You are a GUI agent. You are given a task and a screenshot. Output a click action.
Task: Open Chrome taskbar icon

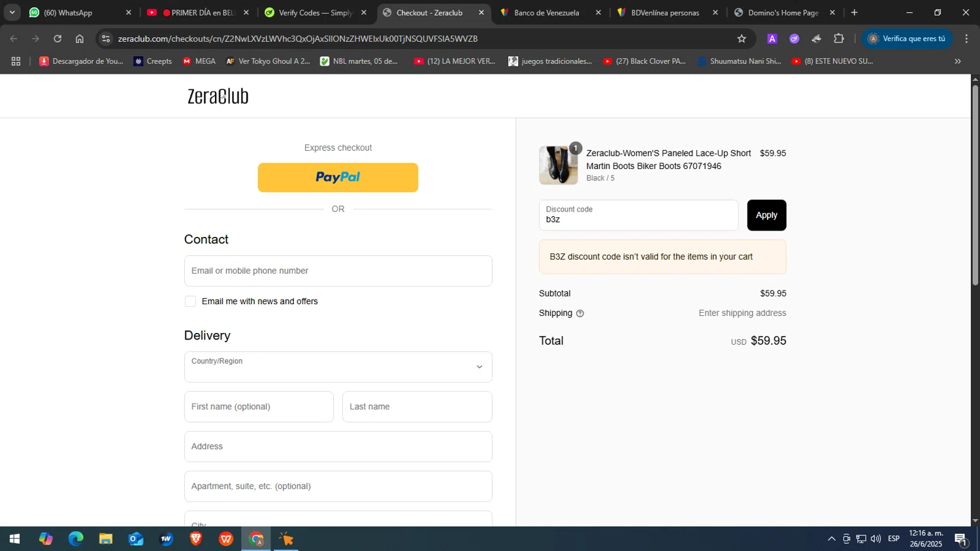click(x=256, y=539)
